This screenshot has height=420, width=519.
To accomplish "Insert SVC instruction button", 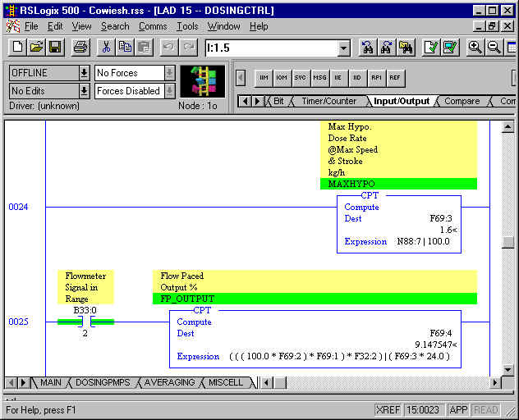I will [x=301, y=78].
